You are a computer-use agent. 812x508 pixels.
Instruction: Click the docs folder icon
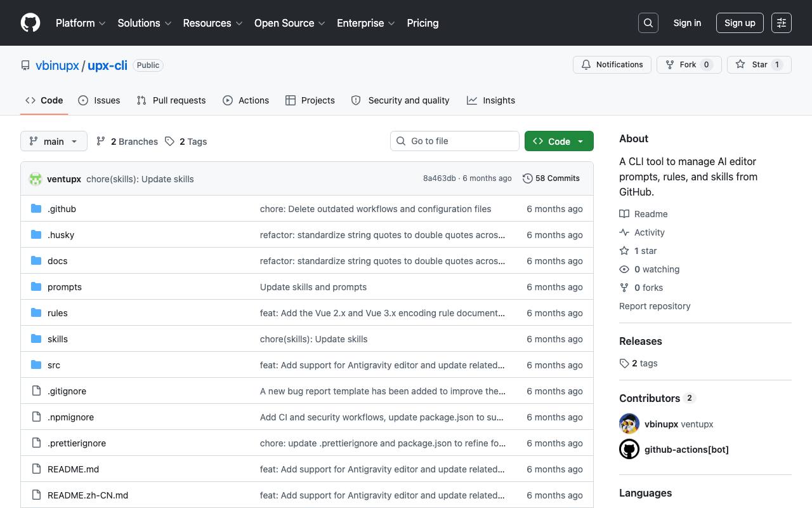click(x=36, y=261)
